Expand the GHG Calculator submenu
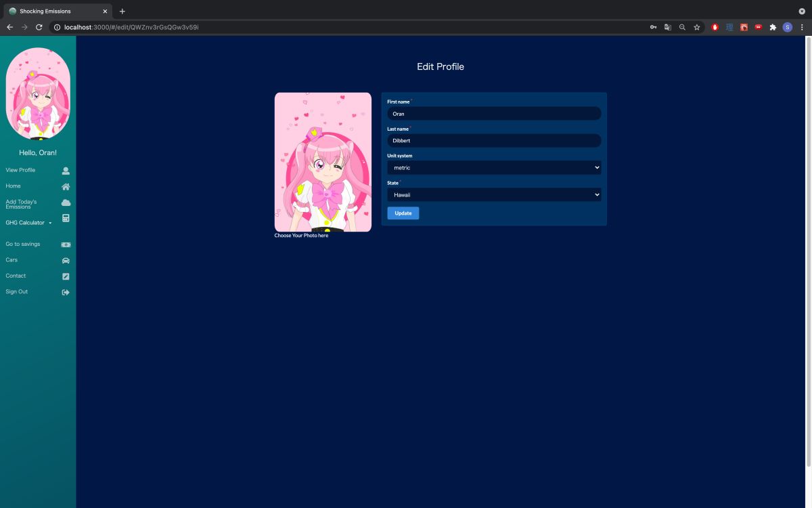Screen dimensions: 812x508 (x=29, y=223)
